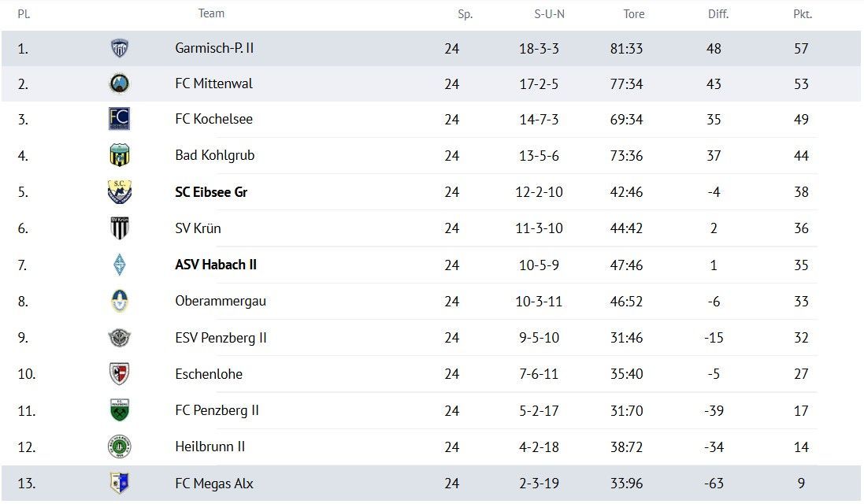Viewport: 864px width, 504px height.
Task: Click the Eschenlohe shield logo
Action: (x=120, y=373)
